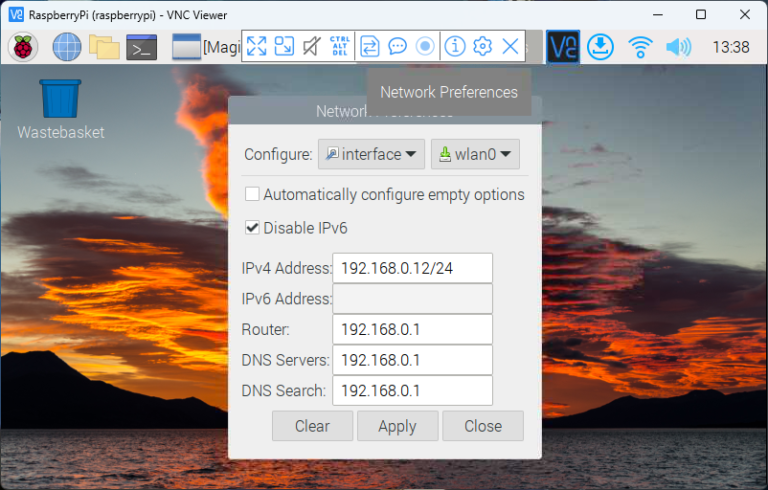The width and height of the screenshot is (768, 490).
Task: Open VNC chat speech bubble icon
Action: point(397,46)
